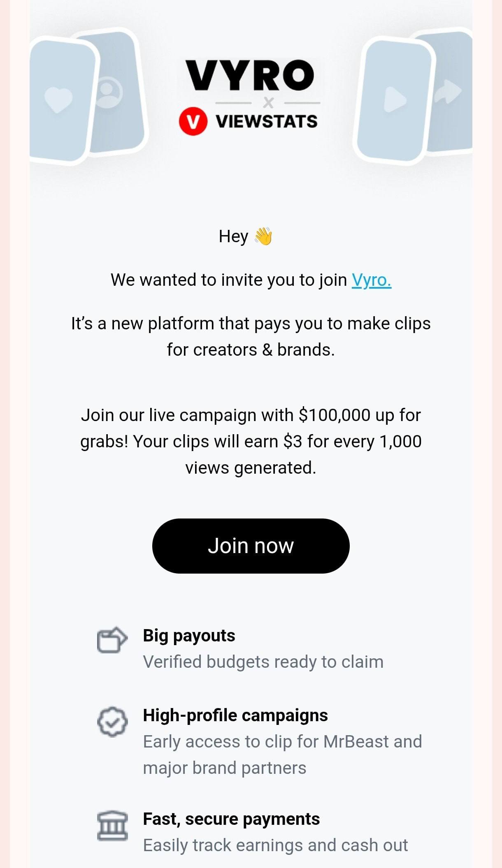
Task: Click the VIEWSTATS wordmark
Action: [x=267, y=122]
